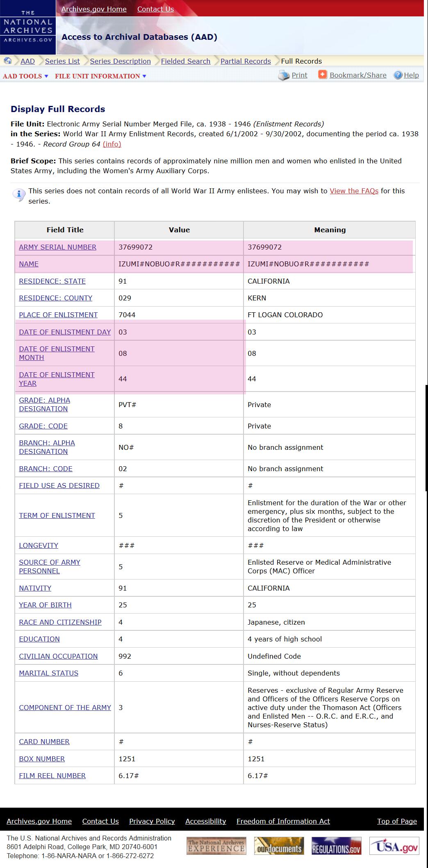This screenshot has height=868, width=428.
Task: Open Series Description breadcrumb
Action: (121, 61)
